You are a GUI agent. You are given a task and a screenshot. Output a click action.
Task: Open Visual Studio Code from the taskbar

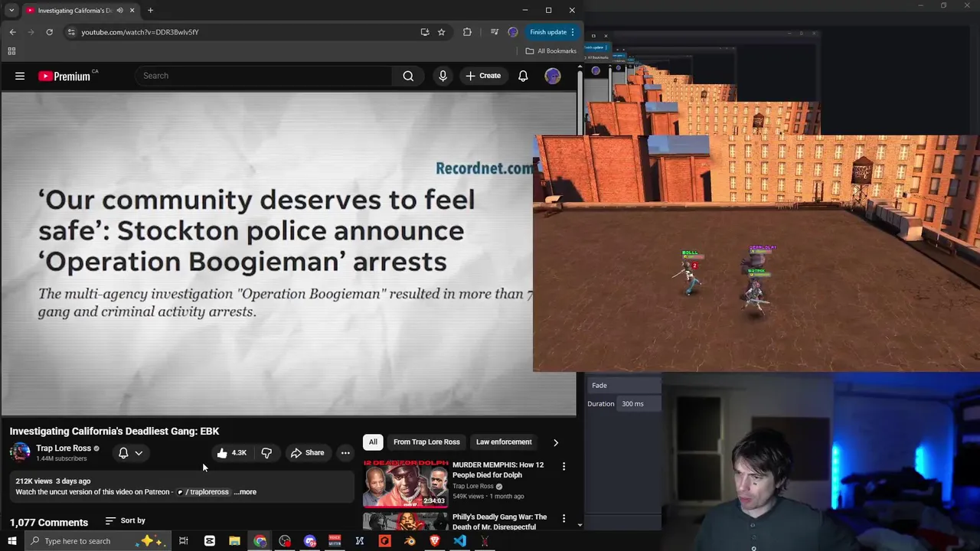(459, 541)
